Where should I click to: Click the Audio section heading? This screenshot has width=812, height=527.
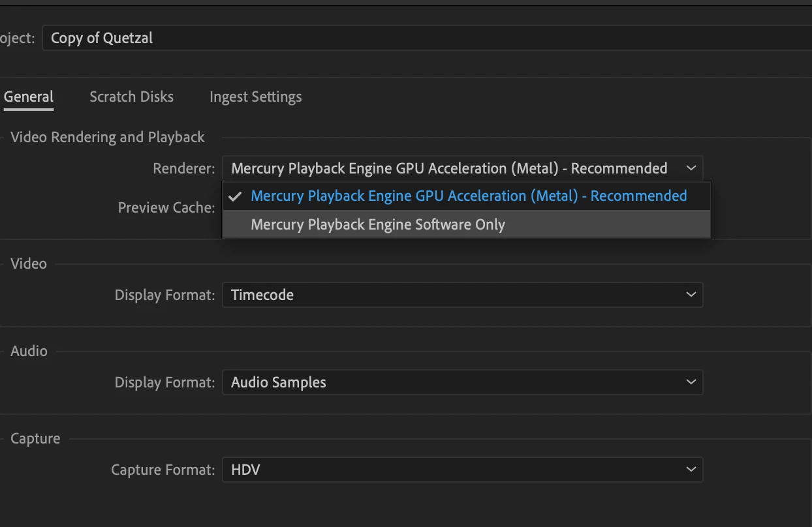point(29,351)
